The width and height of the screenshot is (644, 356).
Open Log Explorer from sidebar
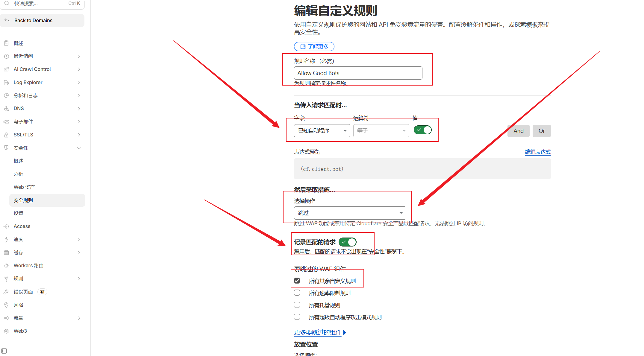click(28, 82)
